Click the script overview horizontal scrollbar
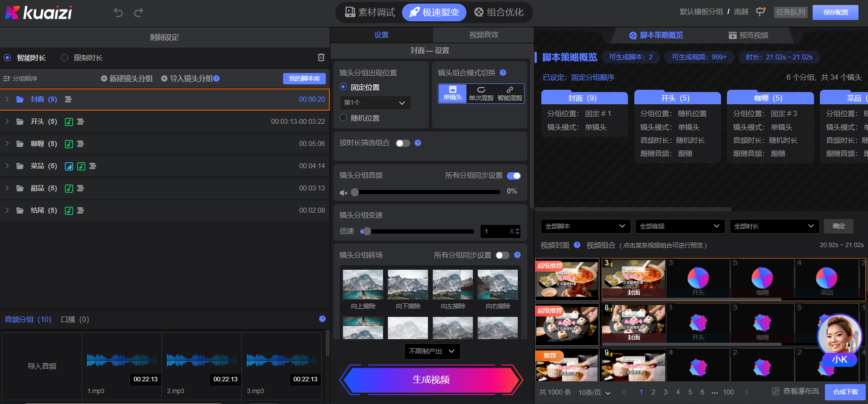The height and width of the screenshot is (404, 868). [x=633, y=209]
